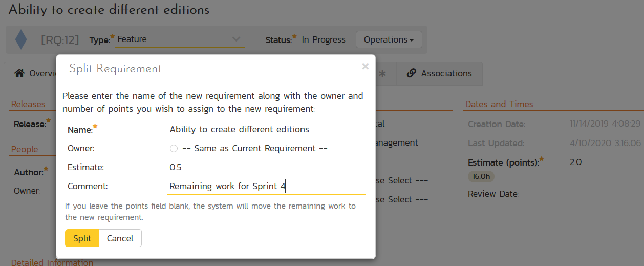Close the Split Requirement dialog with the X
The image size is (644, 266).
pos(365,66)
